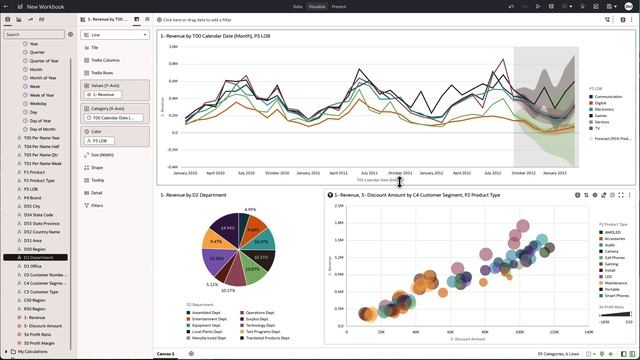Click the 'Click here or drag data' filter text
640x360 pixels.
pos(197,20)
